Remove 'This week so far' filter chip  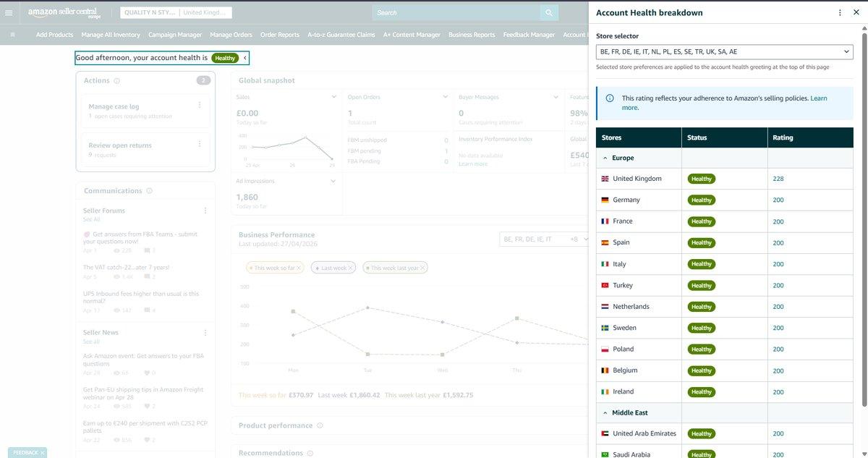point(299,268)
